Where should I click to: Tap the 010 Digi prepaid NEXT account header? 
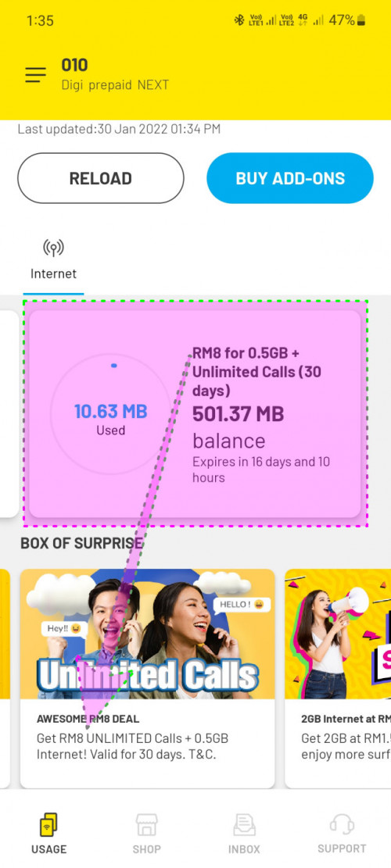[115, 75]
